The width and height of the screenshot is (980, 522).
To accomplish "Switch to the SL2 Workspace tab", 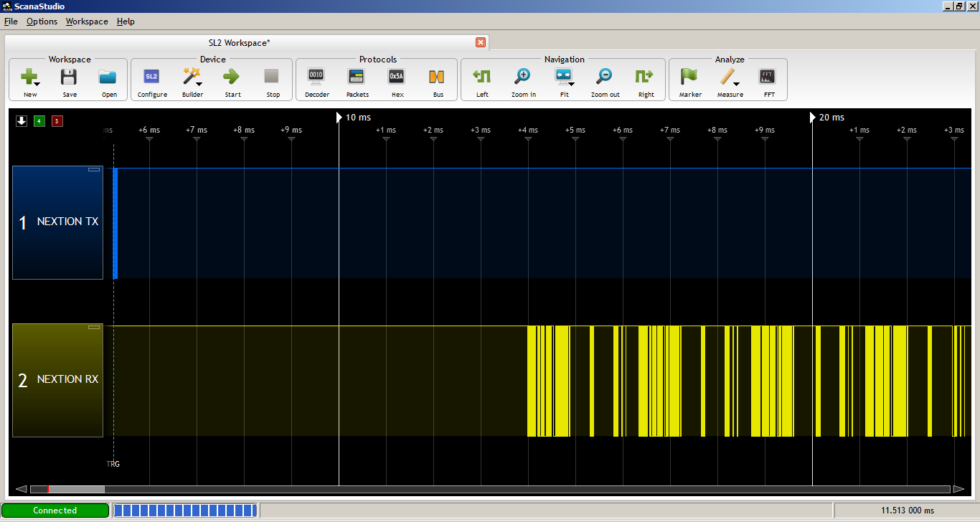I will click(239, 42).
